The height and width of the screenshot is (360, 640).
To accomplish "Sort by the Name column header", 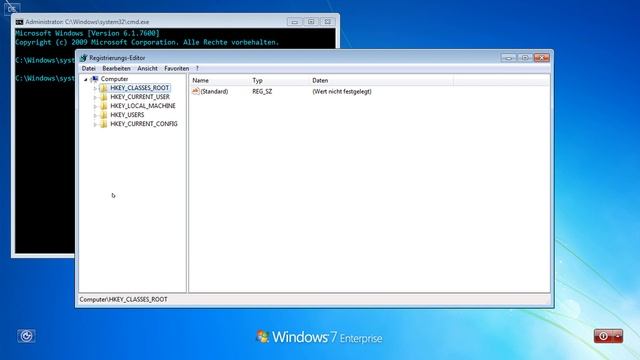I will click(x=219, y=80).
